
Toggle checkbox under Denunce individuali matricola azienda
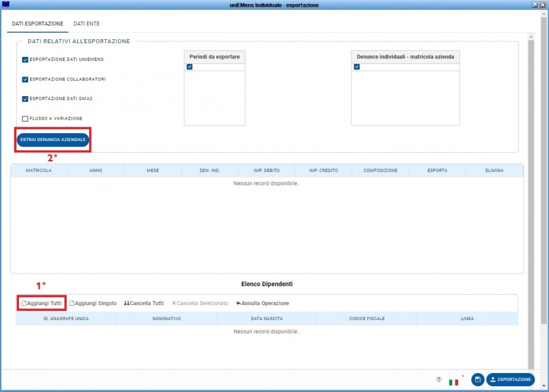(x=357, y=67)
